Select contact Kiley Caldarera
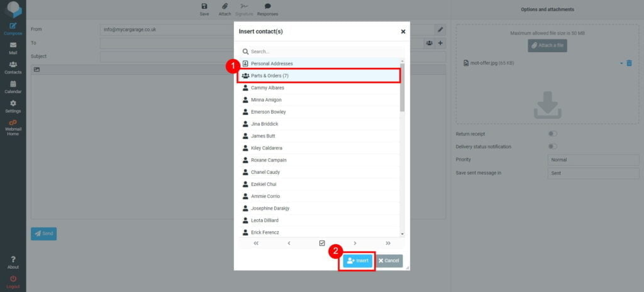 click(x=319, y=148)
